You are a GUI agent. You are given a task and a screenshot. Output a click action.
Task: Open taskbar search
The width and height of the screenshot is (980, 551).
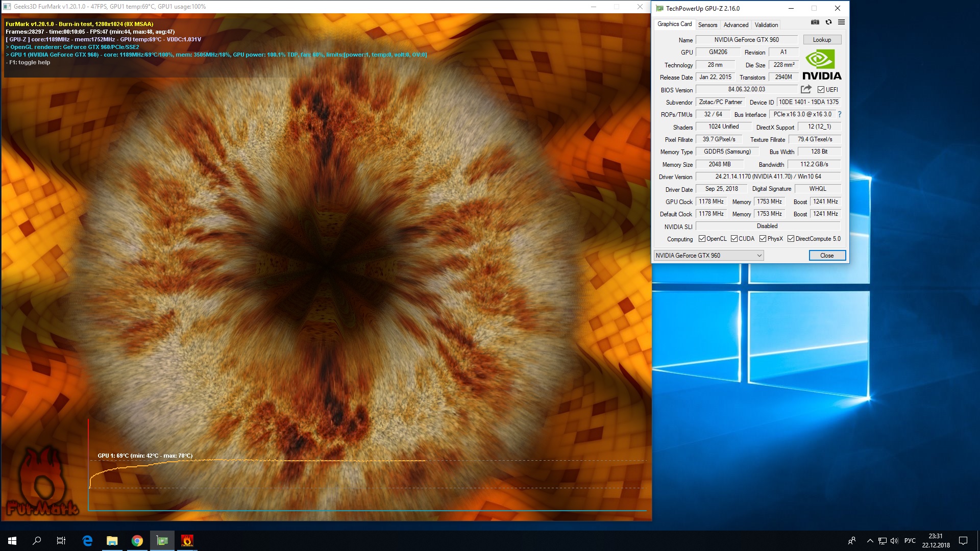pos(37,541)
